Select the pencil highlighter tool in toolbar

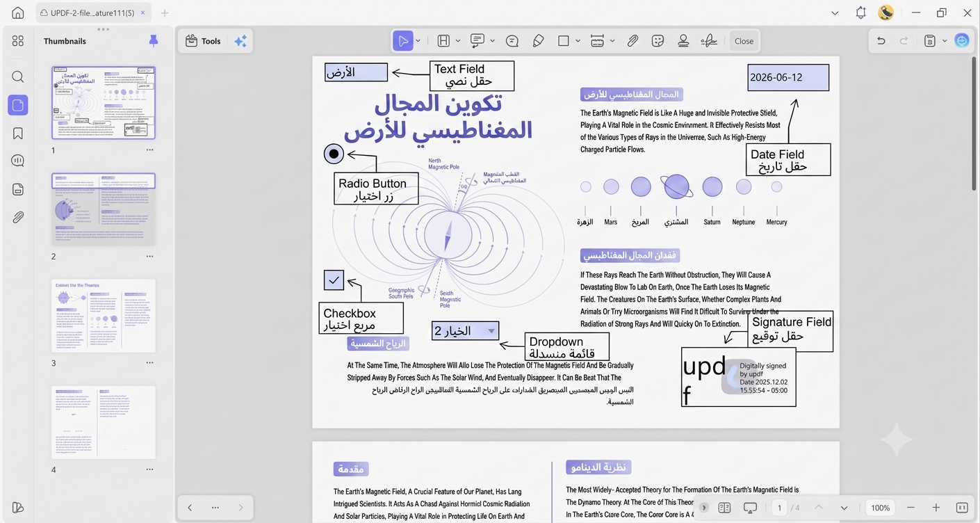coord(538,41)
